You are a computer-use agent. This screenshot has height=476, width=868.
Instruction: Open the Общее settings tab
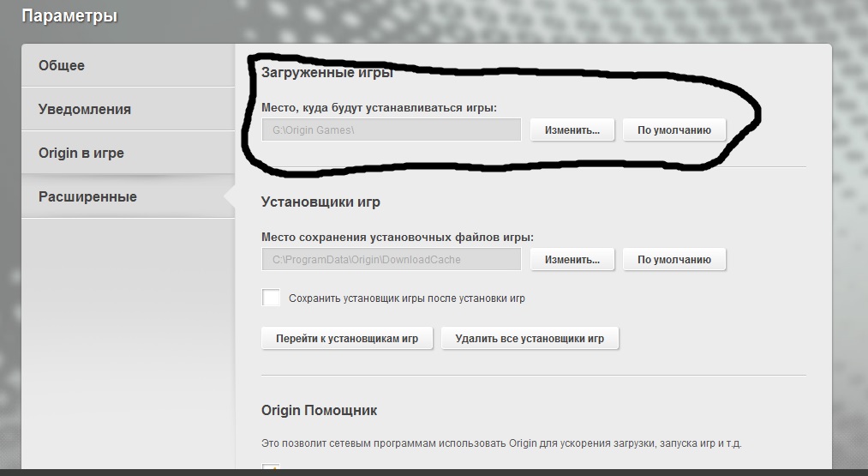tap(128, 65)
